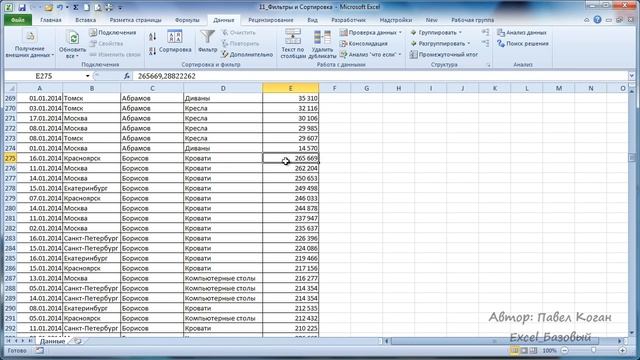Click the macro record icon in status bar
Image resolution: width=640 pixels, height=360 pixels.
[x=40, y=351]
